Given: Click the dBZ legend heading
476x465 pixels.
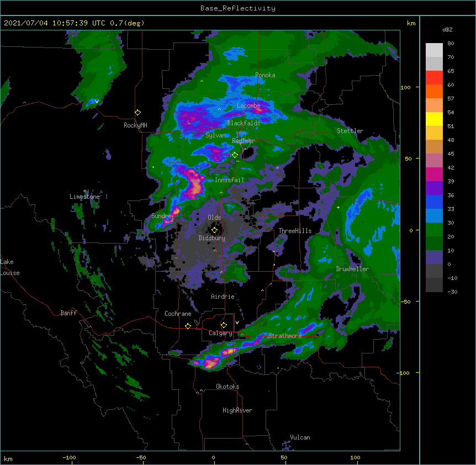Looking at the screenshot, I should tap(447, 29).
